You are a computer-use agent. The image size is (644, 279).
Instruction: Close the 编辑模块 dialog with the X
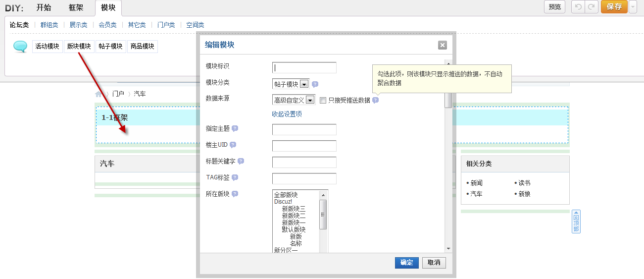point(443,45)
